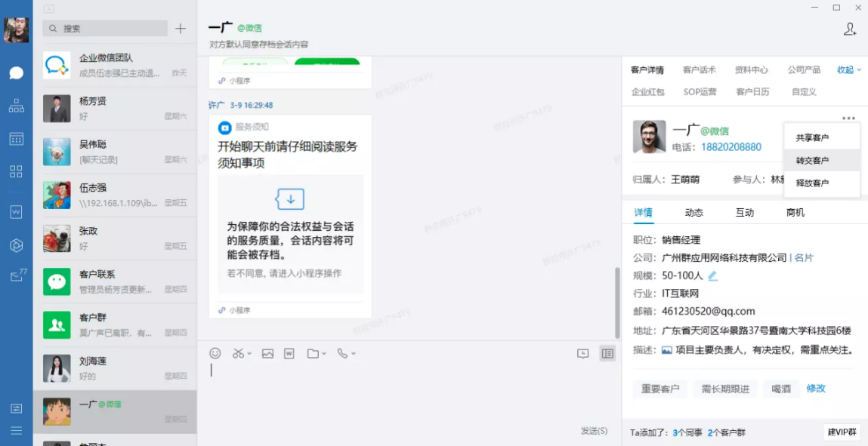868x446 pixels.
Task: Open the 企业微信团队 conversation
Action: coord(115,65)
